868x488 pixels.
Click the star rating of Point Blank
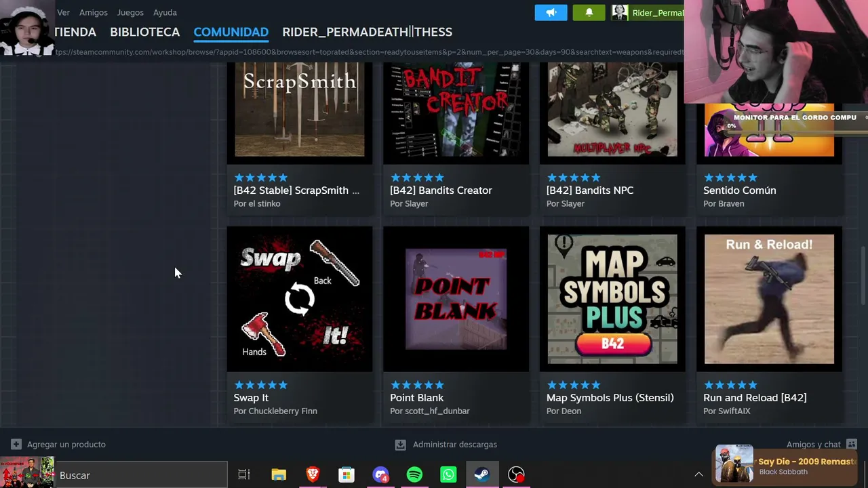tap(417, 385)
